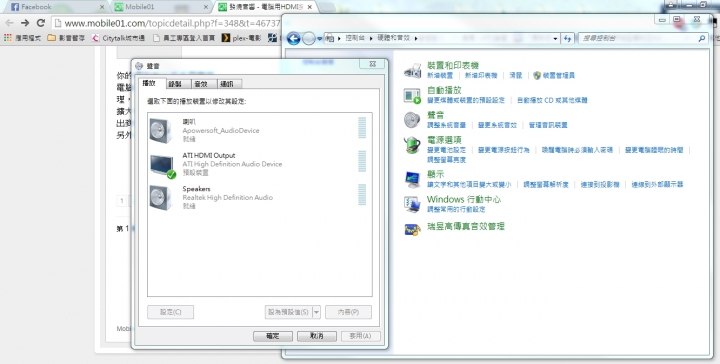The width and height of the screenshot is (720, 364).
Task: Click the 聲音 speaker icon in Control Panel
Action: [412, 120]
